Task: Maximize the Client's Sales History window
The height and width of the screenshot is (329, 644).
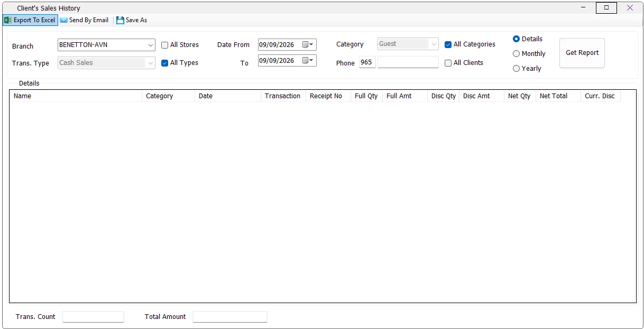Action: point(606,8)
